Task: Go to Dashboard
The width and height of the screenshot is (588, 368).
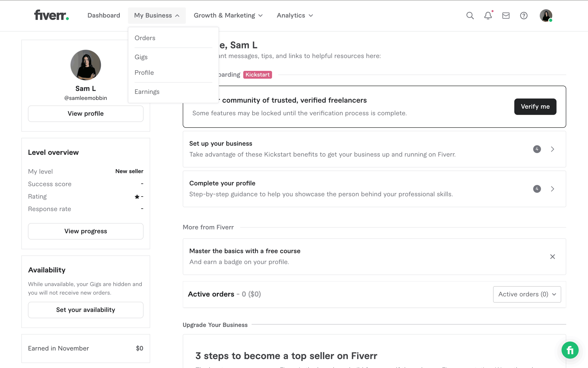Action: tap(104, 16)
